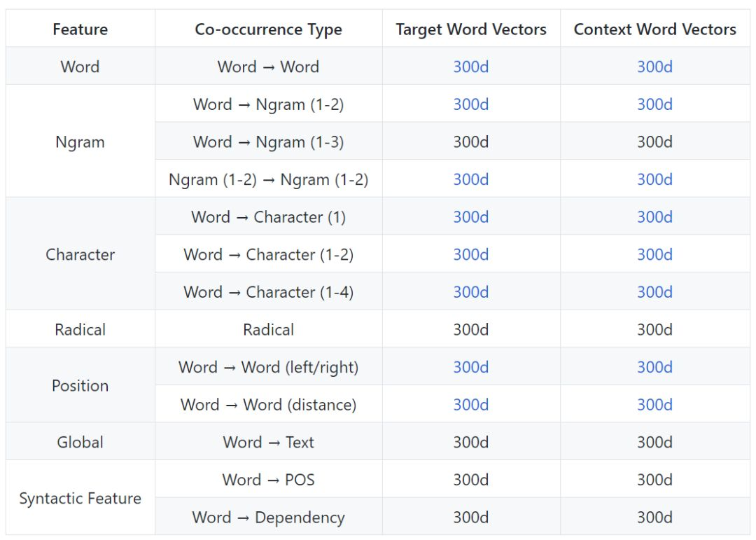Open Word → Character (1-4) target 300d link
756x540 pixels.
[470, 292]
